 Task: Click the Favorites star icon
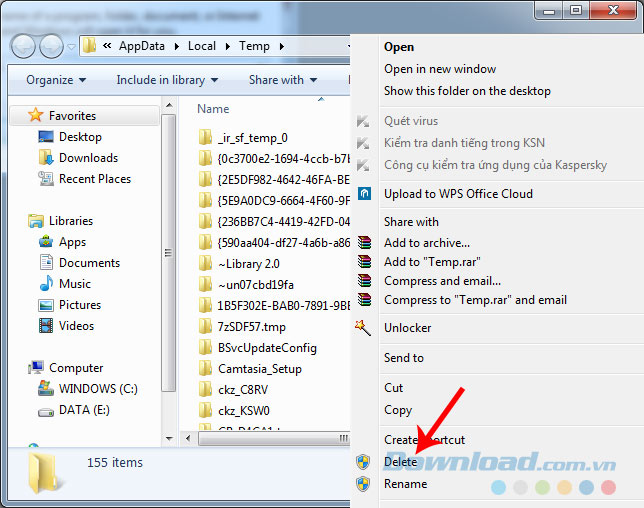(36, 115)
